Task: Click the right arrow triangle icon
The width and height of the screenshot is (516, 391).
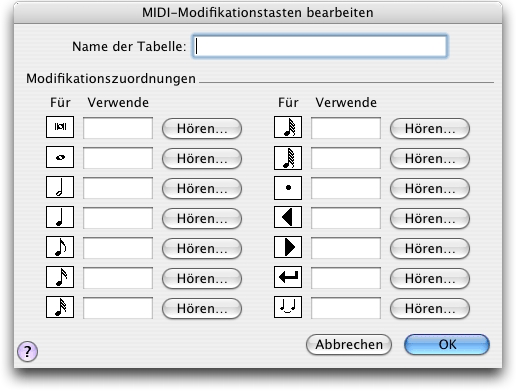Action: pyautogui.click(x=288, y=247)
